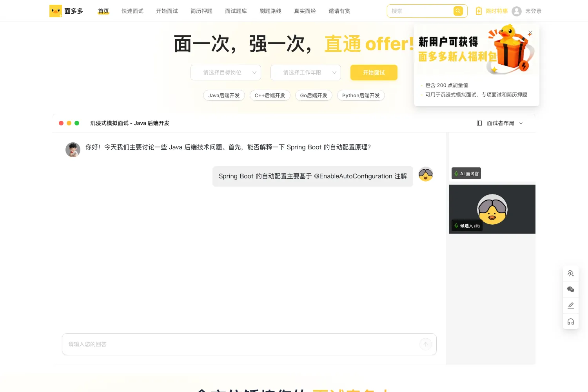This screenshot has height=392, width=588.
Task: Expand the 请选择目标岗位 dropdown
Action: [226, 73]
